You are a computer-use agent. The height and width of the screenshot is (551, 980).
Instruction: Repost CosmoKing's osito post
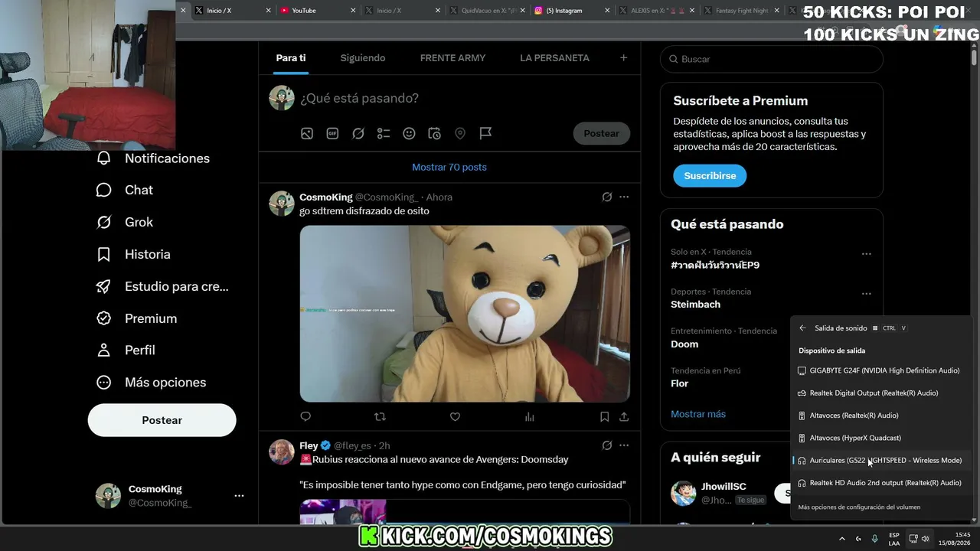click(x=380, y=416)
